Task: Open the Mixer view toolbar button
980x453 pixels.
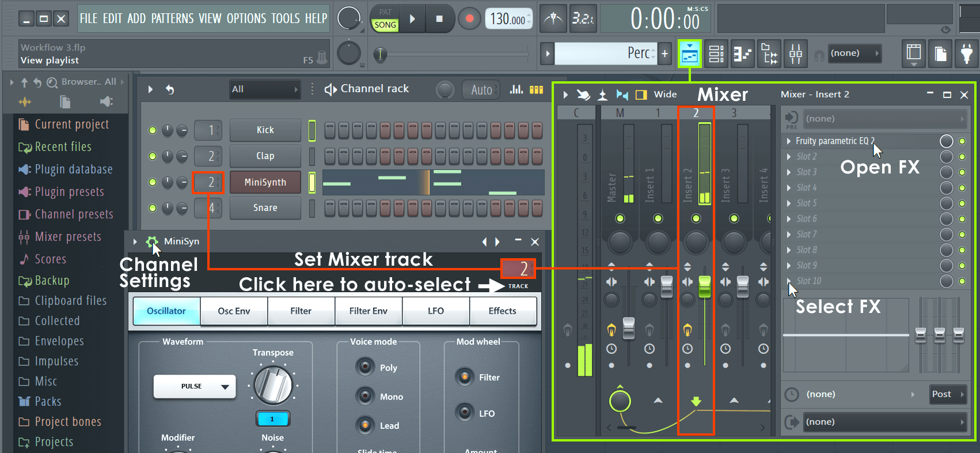Action: (796, 54)
